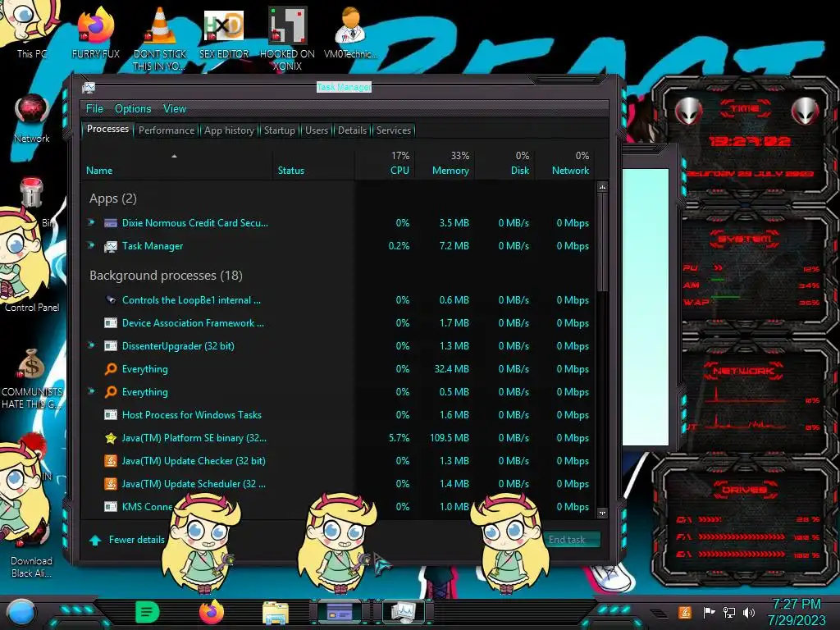The height and width of the screenshot is (630, 840).
Task: Sort by the Name column header
Action: click(177, 164)
